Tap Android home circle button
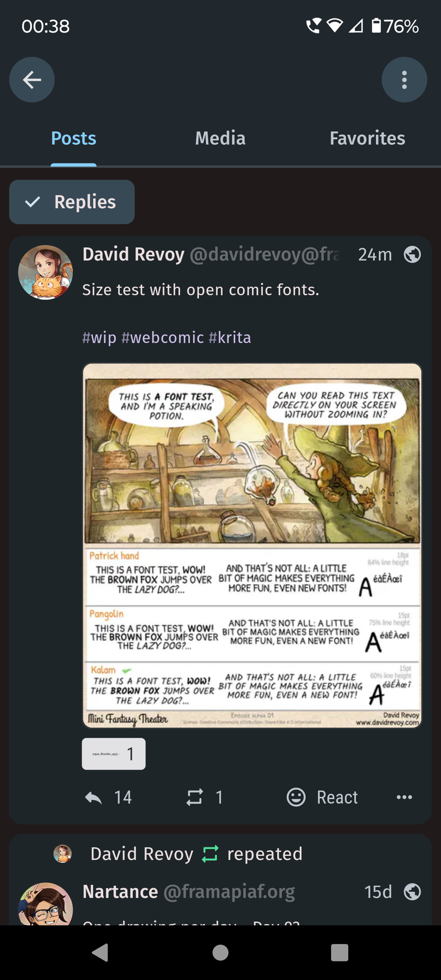441x980 pixels. point(220,952)
